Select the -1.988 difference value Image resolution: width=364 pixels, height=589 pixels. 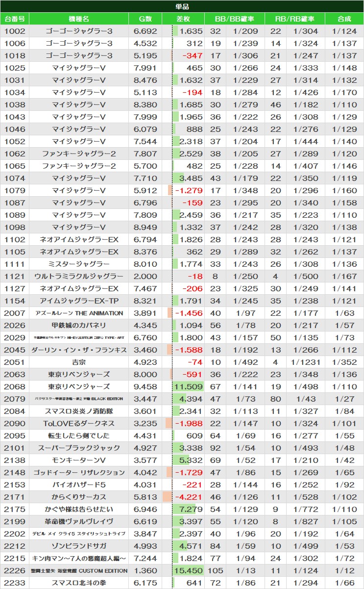click(190, 423)
